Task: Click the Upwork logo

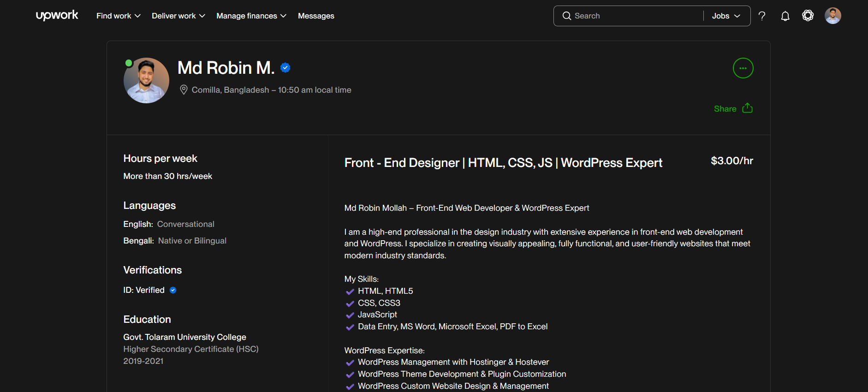Action: [x=57, y=15]
